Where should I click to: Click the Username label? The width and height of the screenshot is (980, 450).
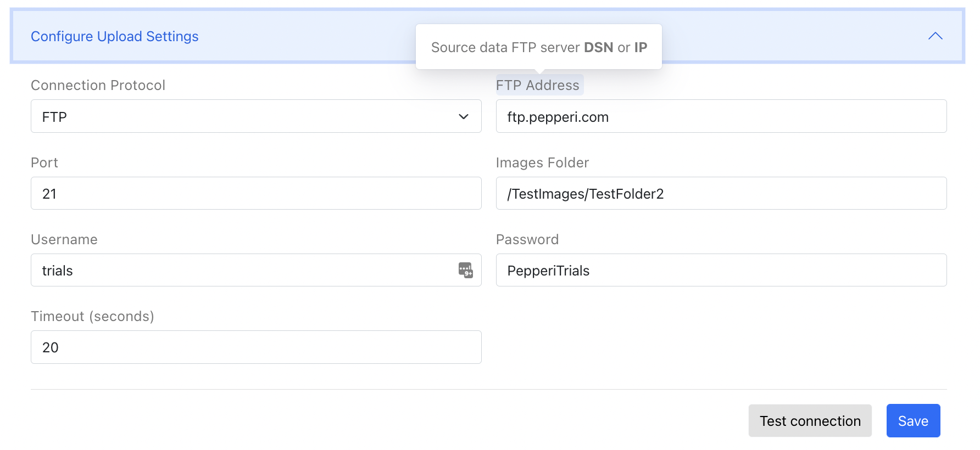[64, 239]
